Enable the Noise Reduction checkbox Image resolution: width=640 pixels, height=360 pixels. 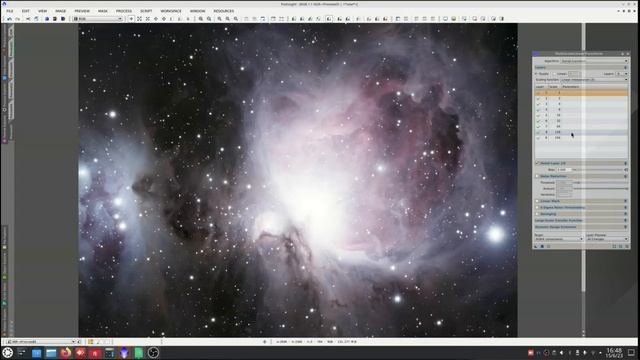point(537,176)
